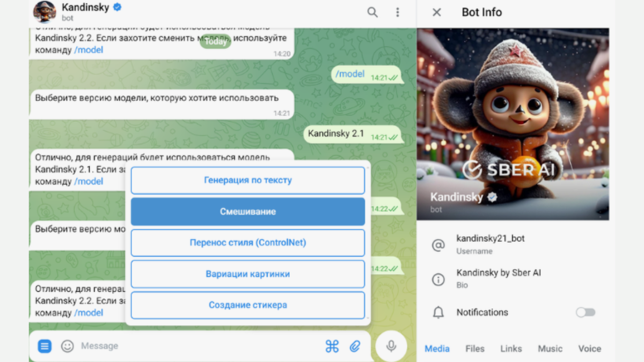Select Вариации картинки option
The image size is (644, 362).
(x=248, y=274)
